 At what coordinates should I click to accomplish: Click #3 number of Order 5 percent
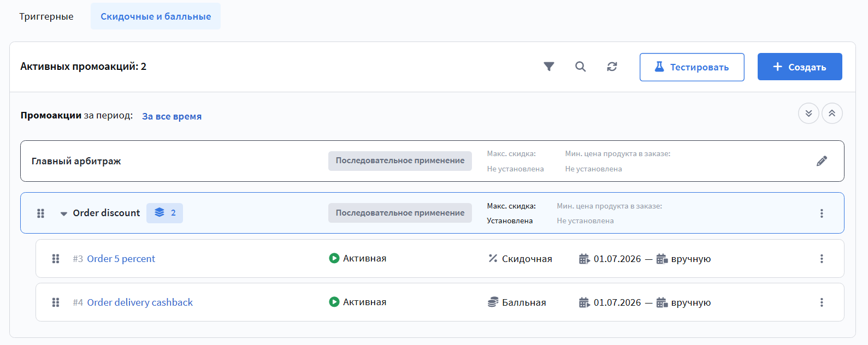click(78, 259)
